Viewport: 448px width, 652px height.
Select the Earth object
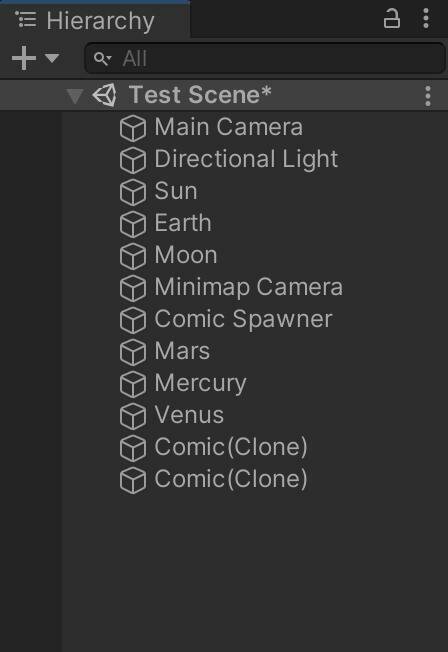(183, 223)
